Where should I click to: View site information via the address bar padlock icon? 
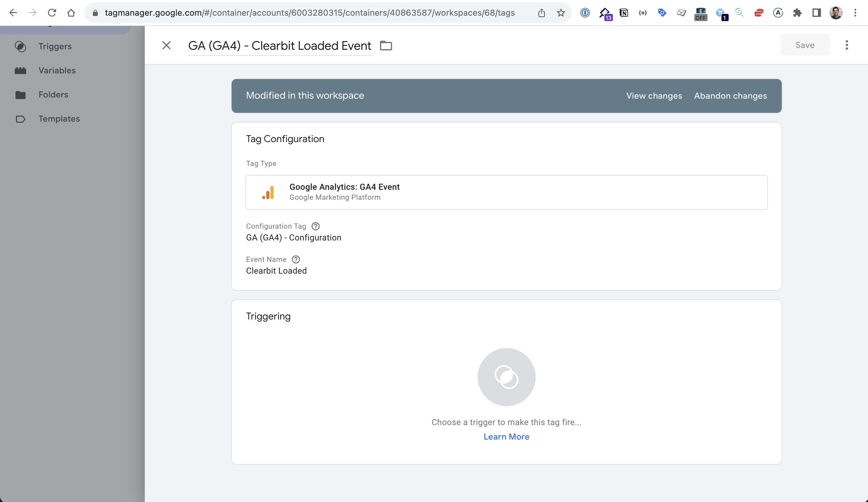(95, 13)
